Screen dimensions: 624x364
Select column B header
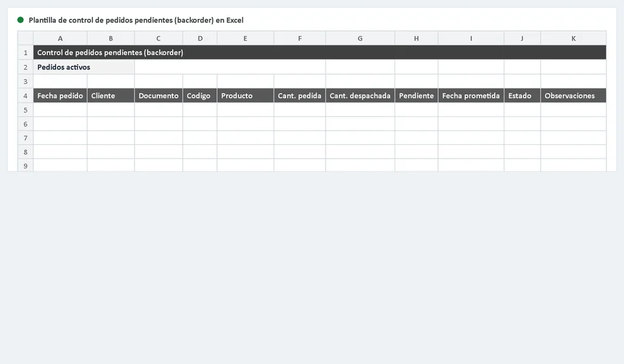[110, 38]
